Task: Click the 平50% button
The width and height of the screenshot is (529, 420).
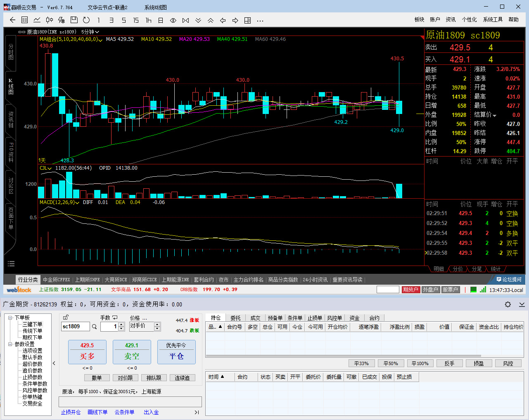Action: click(391, 363)
